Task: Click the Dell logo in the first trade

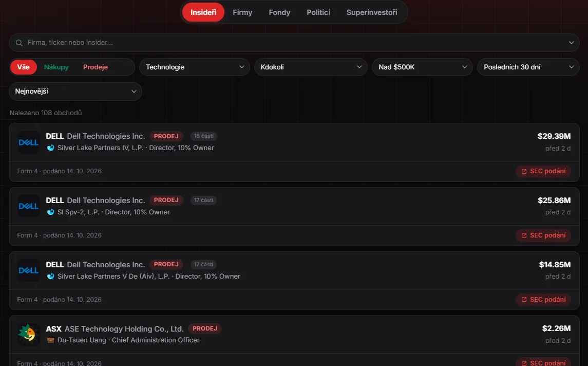Action: coord(28,142)
